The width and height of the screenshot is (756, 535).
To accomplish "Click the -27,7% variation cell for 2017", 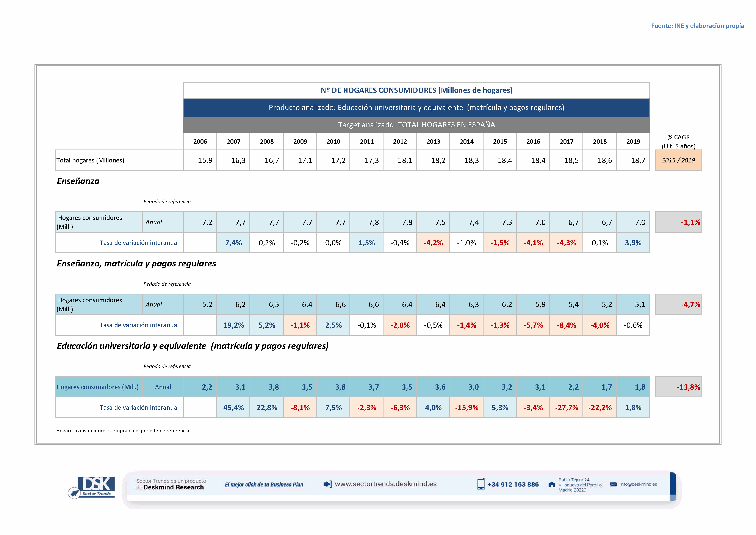I will 566,408.
